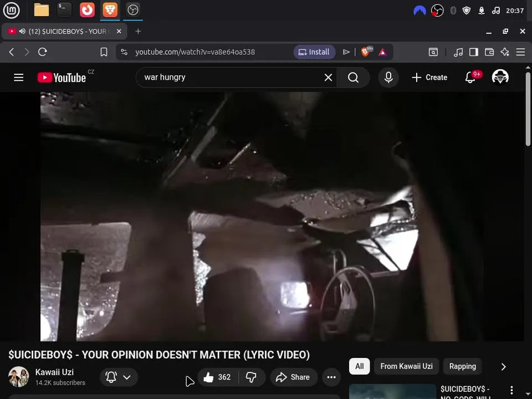Open the Kawaii Uzi channel name link
The width and height of the screenshot is (532, 399).
[x=54, y=372]
